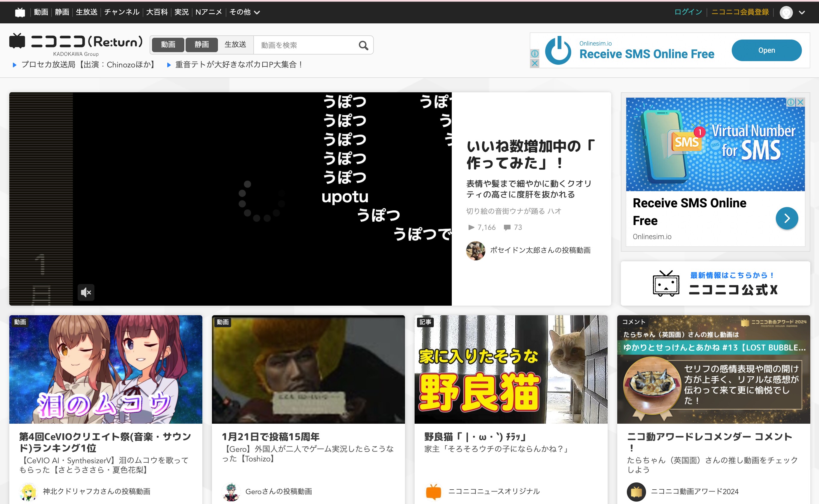
Task: Click 家主「そろそろウチの子にならんかね?」 text
Action: pyautogui.click(x=497, y=449)
